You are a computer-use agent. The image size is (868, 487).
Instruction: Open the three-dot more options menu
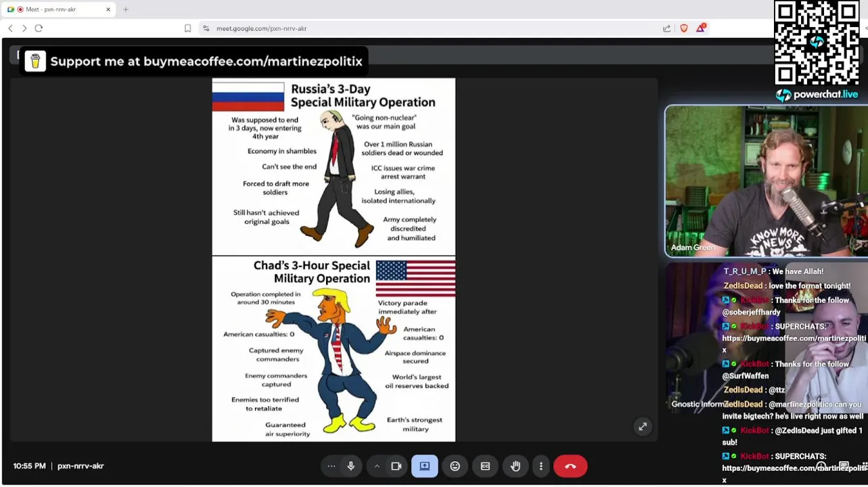(x=541, y=466)
